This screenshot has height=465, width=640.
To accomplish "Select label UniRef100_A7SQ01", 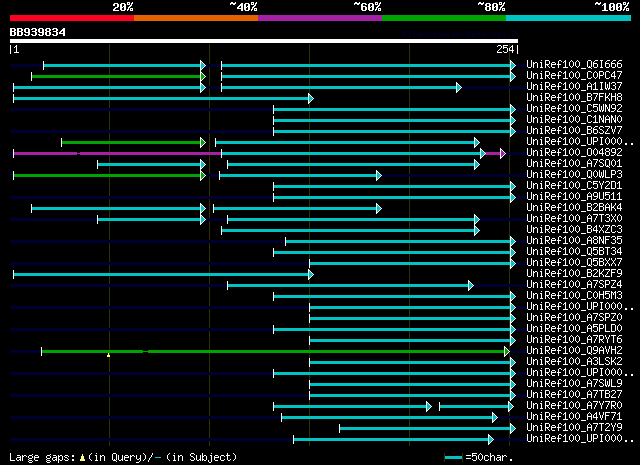I will pos(574,164).
